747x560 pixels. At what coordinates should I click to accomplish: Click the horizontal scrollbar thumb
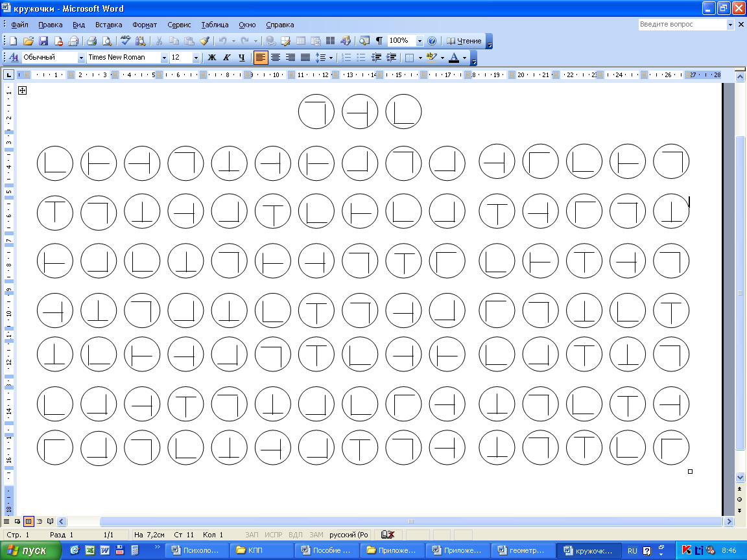pos(410,521)
